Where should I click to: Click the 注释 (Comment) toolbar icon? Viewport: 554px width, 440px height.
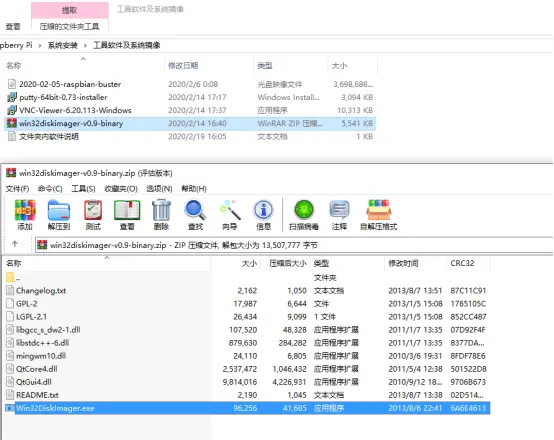tap(339, 210)
